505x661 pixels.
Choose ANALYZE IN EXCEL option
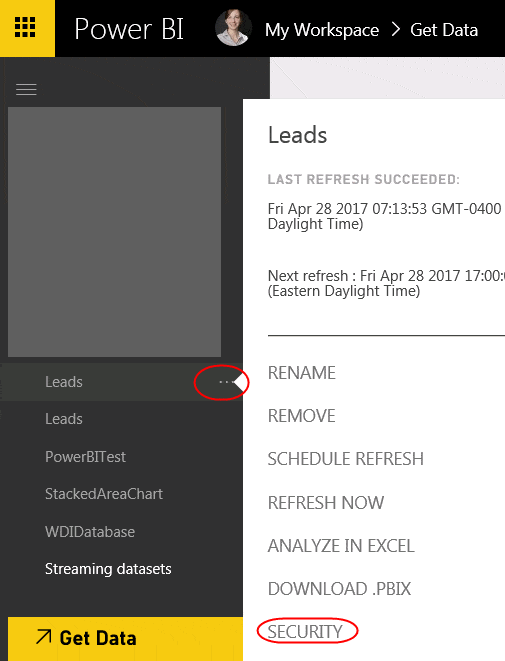pos(341,546)
